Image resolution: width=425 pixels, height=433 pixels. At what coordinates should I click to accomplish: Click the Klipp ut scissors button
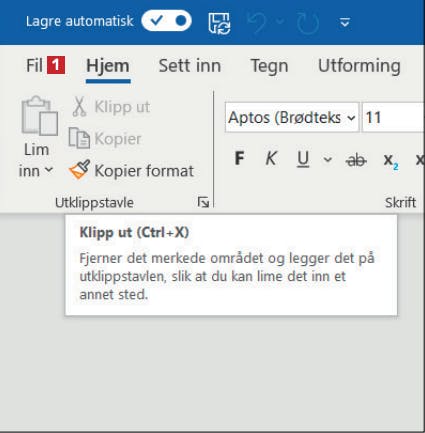pos(111,107)
